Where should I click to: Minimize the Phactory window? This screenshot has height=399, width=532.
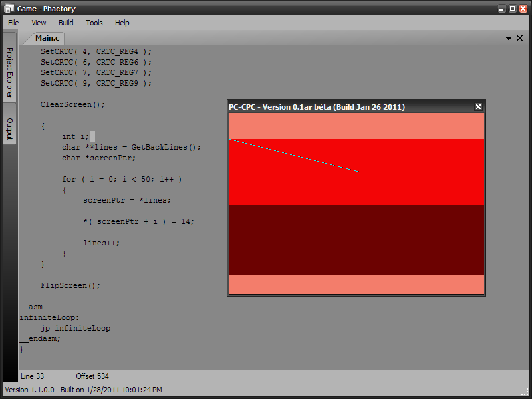501,9
